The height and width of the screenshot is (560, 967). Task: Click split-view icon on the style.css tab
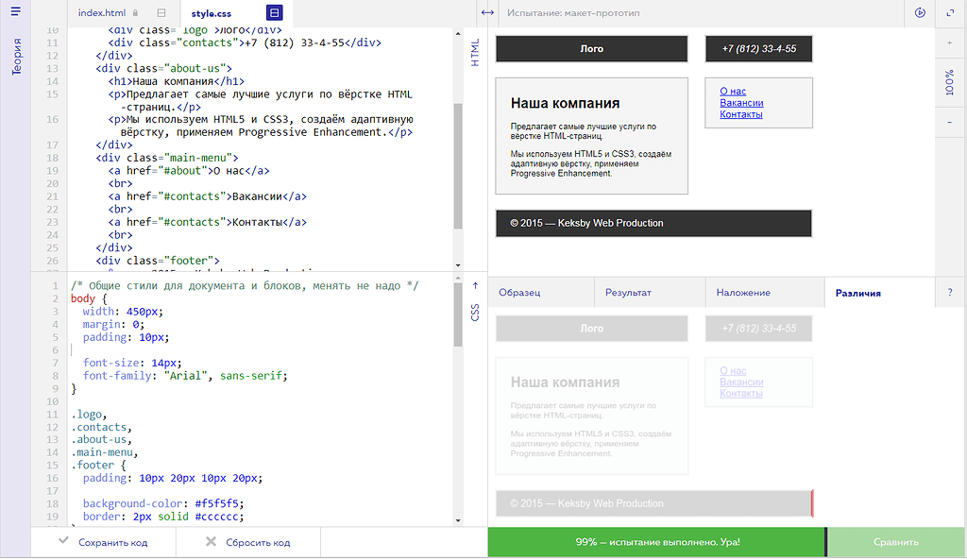point(274,13)
